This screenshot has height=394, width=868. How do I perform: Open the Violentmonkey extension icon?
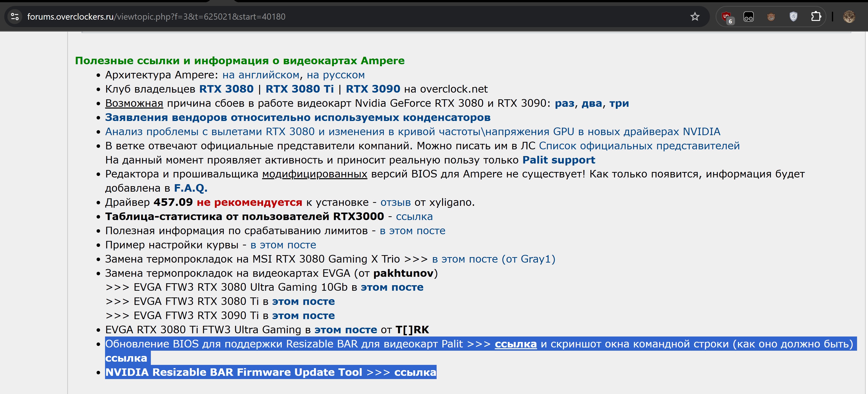click(771, 16)
